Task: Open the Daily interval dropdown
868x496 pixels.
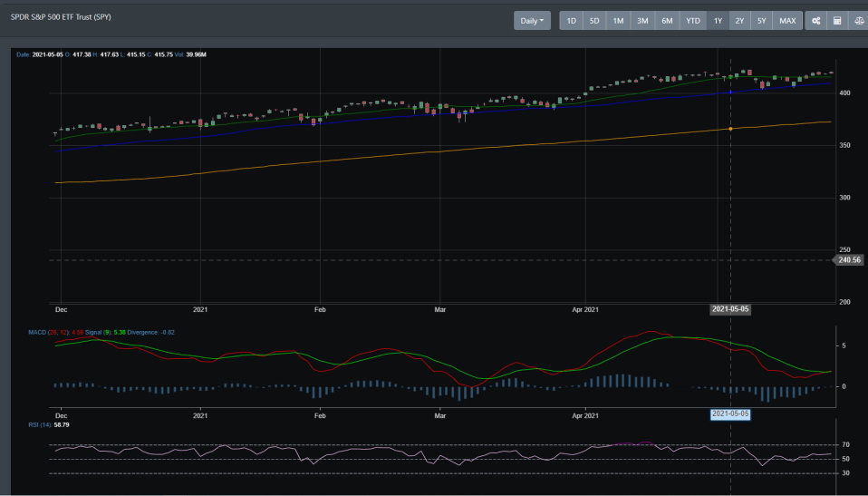Action: (532, 21)
